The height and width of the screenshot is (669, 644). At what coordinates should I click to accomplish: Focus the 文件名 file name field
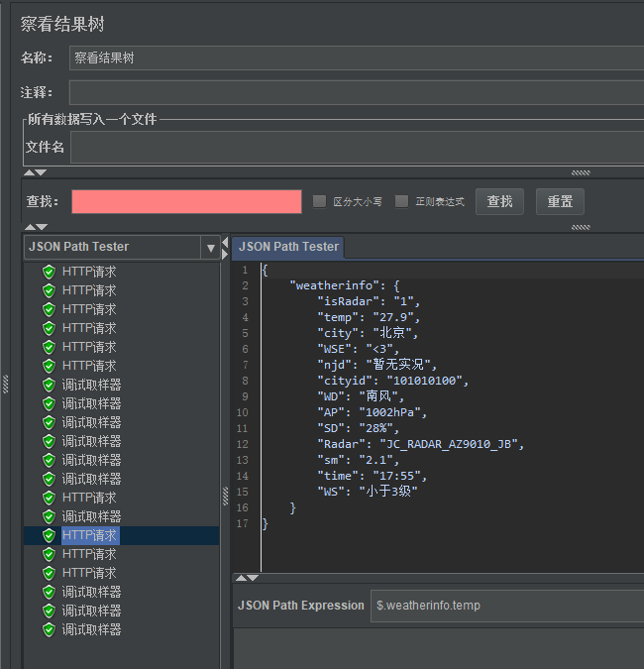tap(357, 148)
